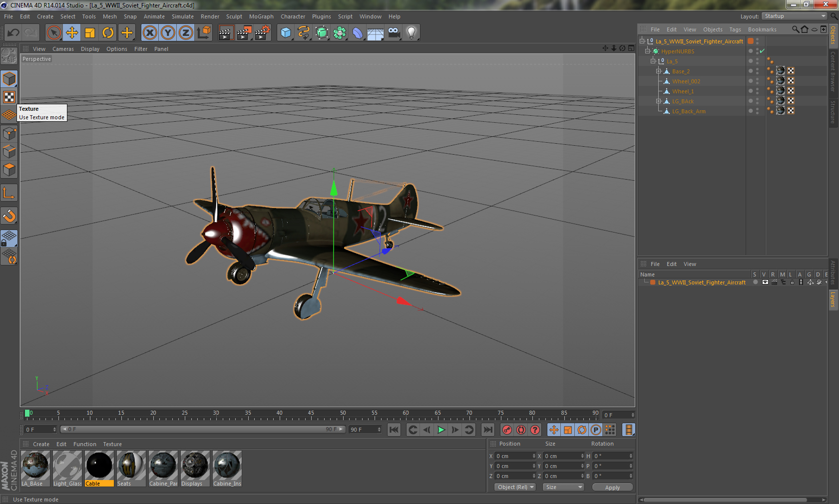Open the Size mode dropdown

pyautogui.click(x=563, y=487)
